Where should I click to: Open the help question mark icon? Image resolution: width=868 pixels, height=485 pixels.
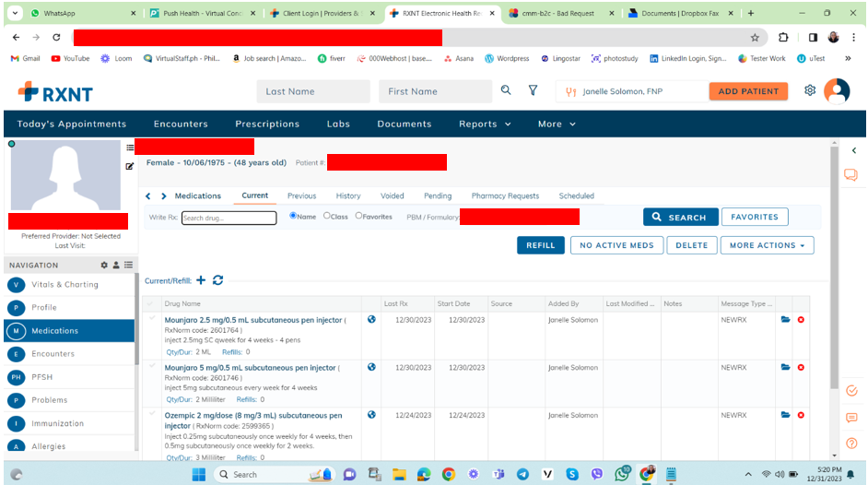852,443
